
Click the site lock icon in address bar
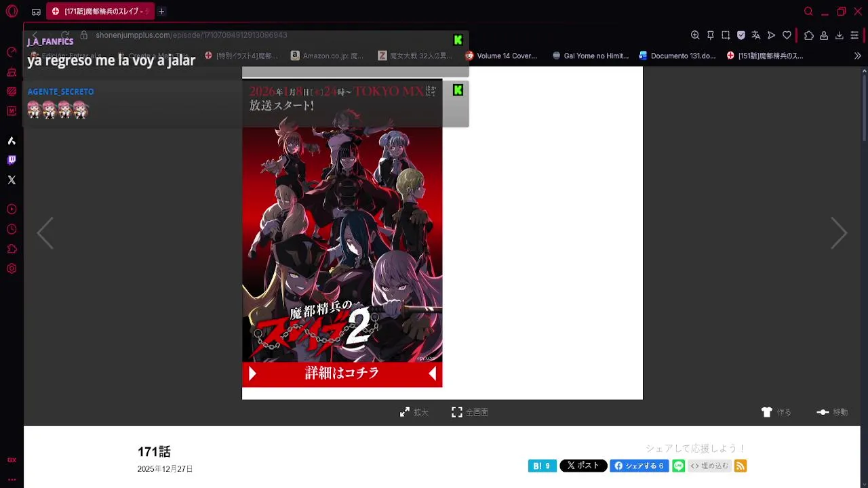click(84, 35)
